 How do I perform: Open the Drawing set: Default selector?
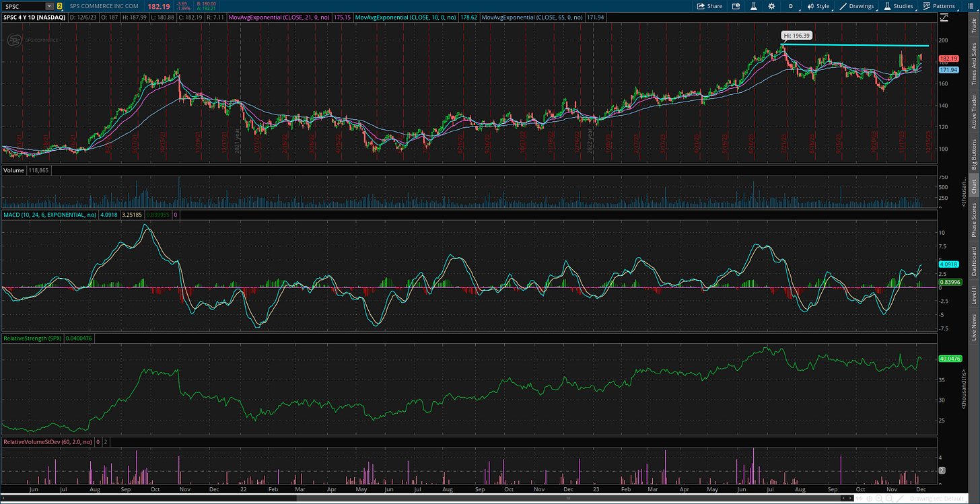click(x=937, y=499)
